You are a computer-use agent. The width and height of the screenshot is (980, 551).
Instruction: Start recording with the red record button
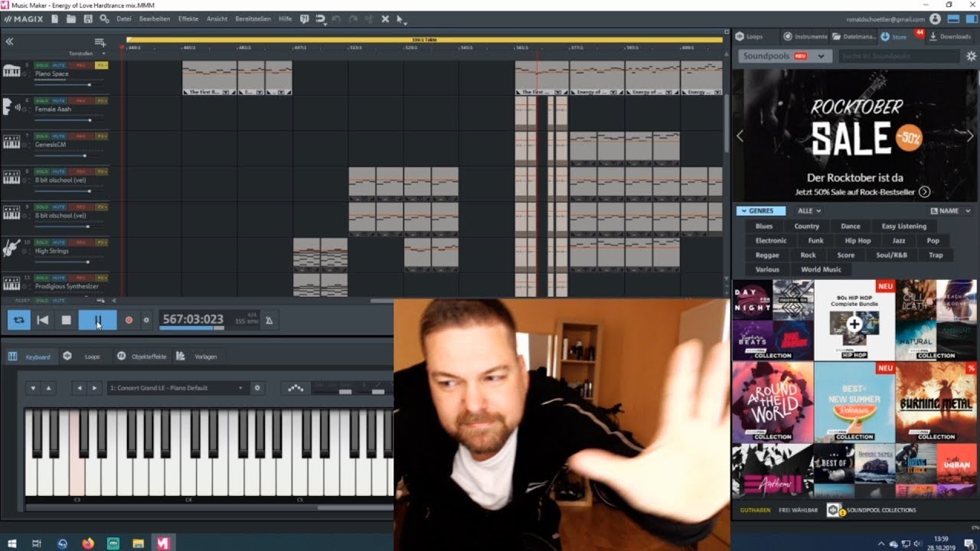click(x=129, y=320)
